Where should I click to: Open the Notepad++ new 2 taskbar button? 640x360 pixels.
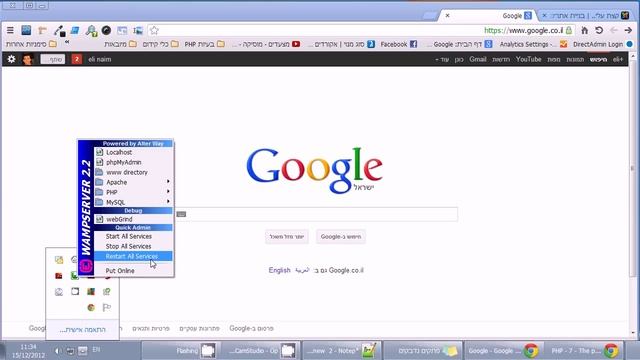coord(341,351)
